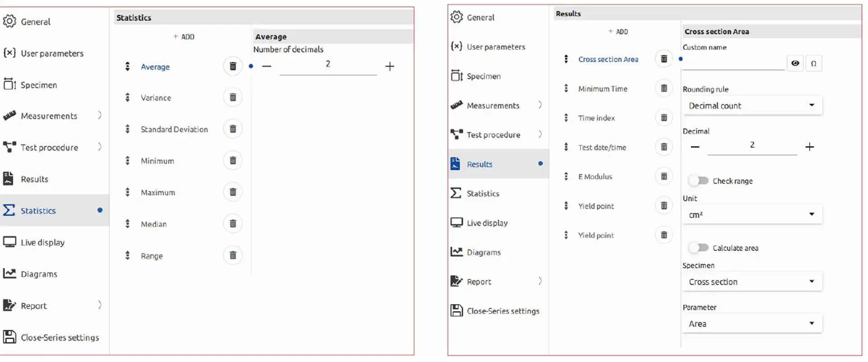Delete Cross section Area result via trash icon
The height and width of the screenshot is (362, 868).
pos(664,59)
